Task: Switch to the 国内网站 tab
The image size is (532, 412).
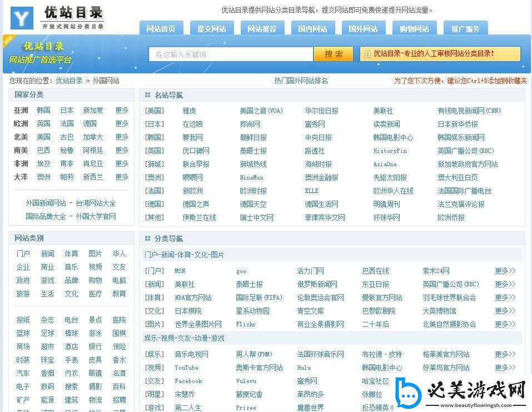Action: point(312,28)
